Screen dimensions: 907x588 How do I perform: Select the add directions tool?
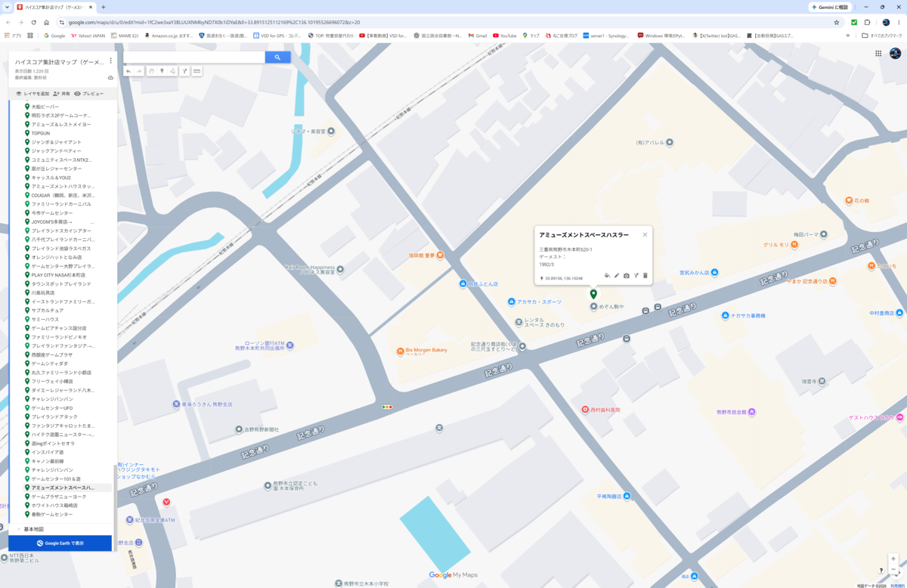(x=184, y=71)
